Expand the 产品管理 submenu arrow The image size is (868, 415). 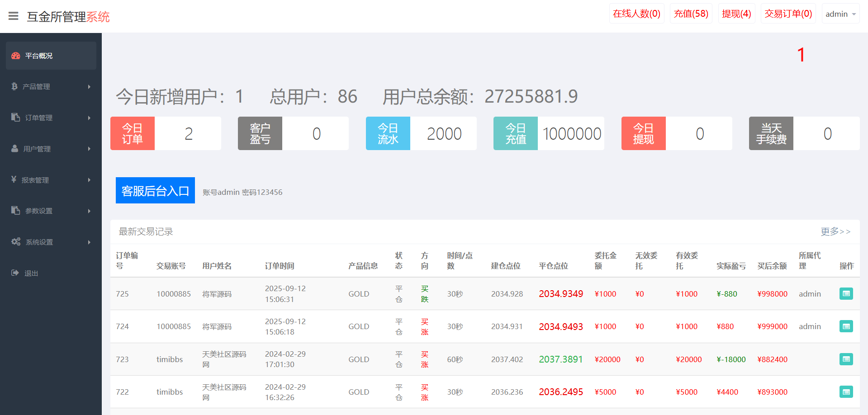pos(89,87)
